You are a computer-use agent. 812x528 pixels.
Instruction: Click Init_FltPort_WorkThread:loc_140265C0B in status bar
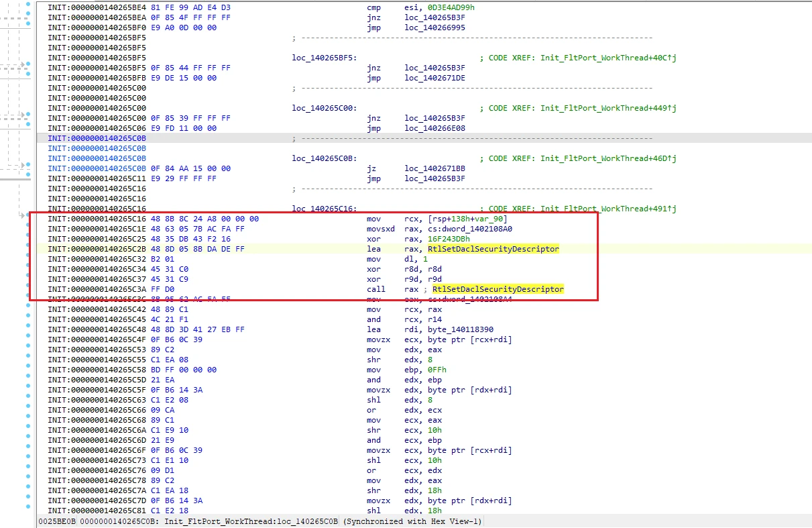[x=252, y=521]
